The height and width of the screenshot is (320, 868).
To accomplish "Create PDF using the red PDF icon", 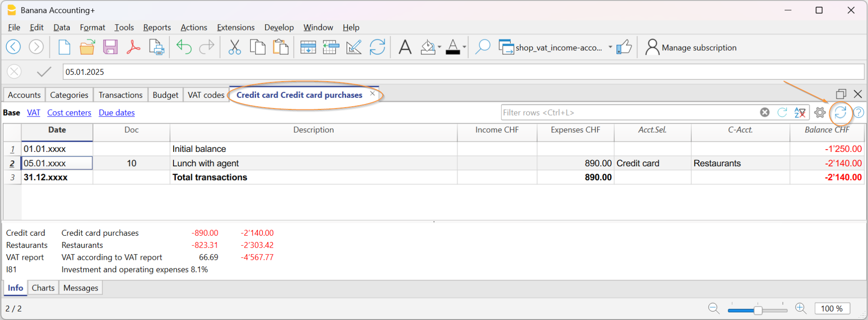I will pyautogui.click(x=133, y=47).
